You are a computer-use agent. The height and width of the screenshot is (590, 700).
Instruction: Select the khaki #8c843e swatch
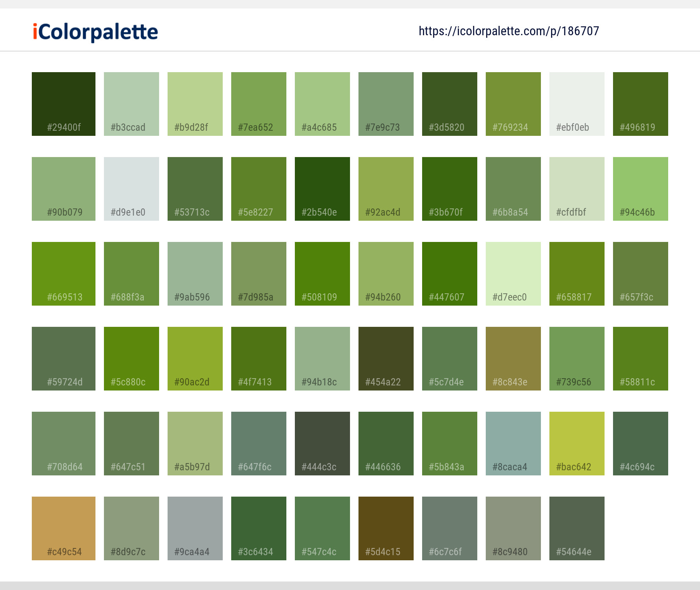(x=513, y=359)
